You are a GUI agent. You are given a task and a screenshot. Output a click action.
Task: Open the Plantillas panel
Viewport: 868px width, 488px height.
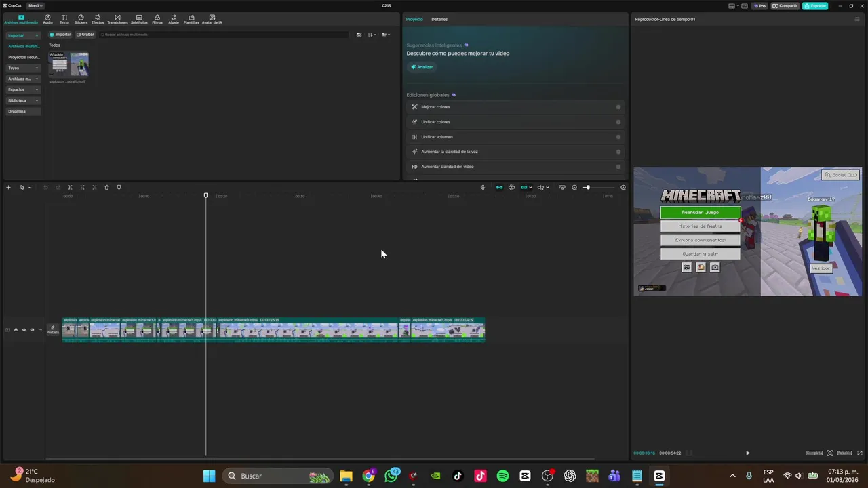coord(191,19)
